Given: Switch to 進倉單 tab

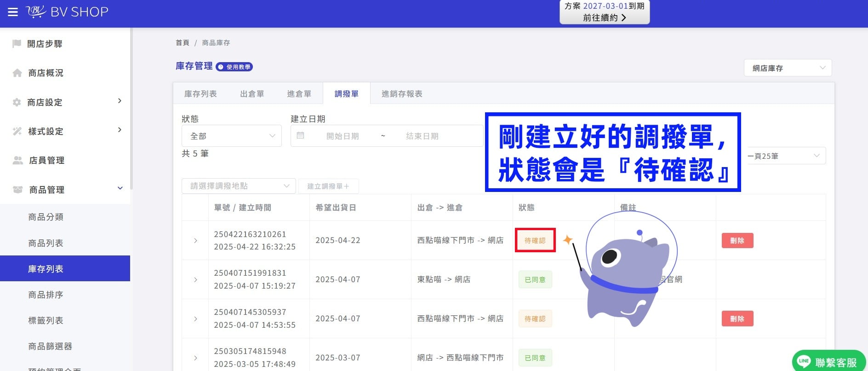Looking at the screenshot, I should coord(299,93).
